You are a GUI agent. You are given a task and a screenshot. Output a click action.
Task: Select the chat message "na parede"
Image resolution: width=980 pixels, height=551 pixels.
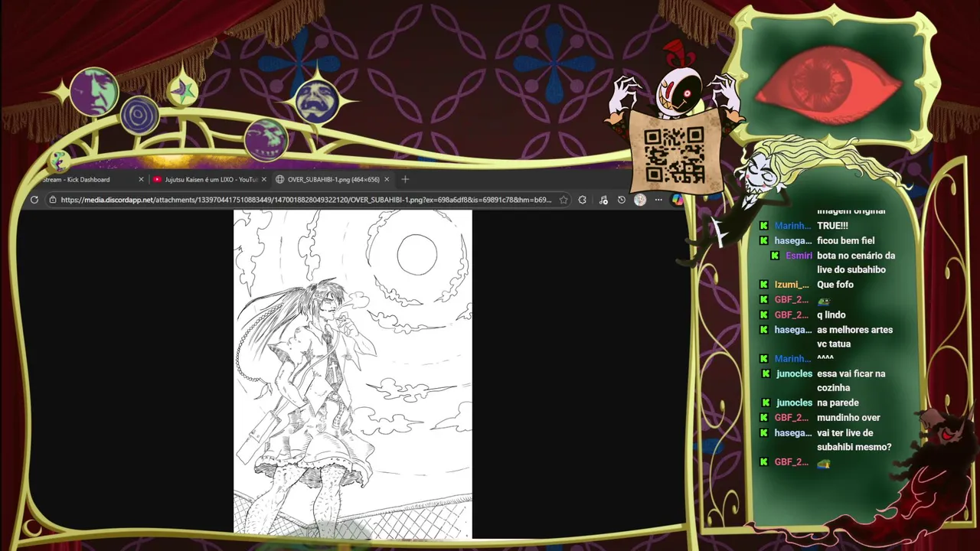tap(838, 403)
